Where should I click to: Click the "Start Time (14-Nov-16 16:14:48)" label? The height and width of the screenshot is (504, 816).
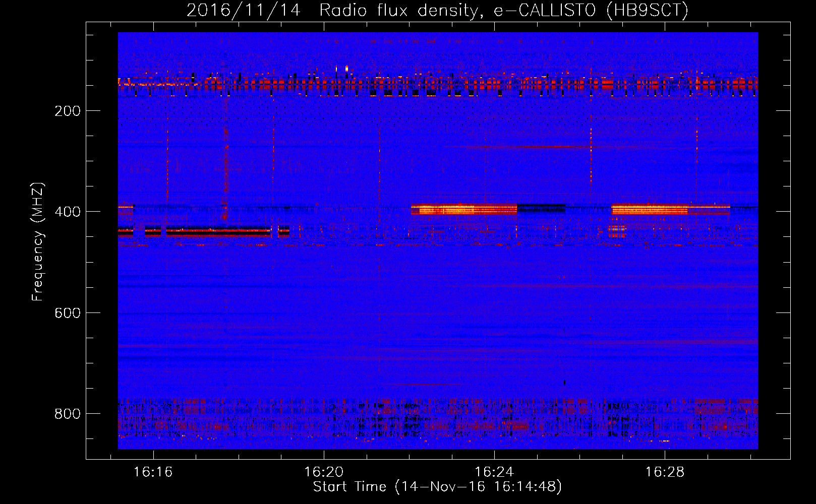437,487
